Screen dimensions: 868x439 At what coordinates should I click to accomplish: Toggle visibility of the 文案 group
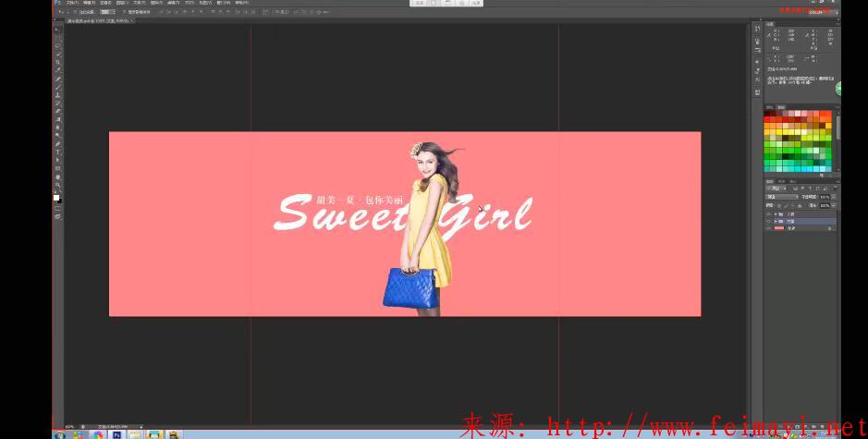767,221
